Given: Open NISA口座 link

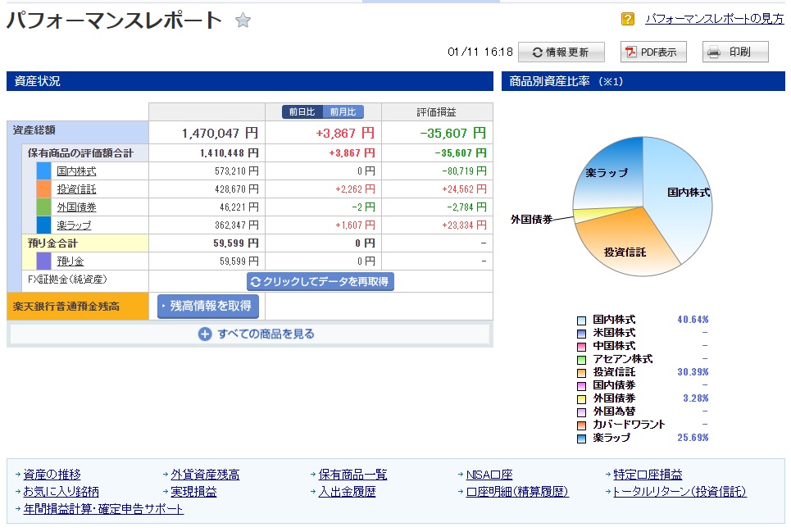Looking at the screenshot, I should pyautogui.click(x=489, y=475).
